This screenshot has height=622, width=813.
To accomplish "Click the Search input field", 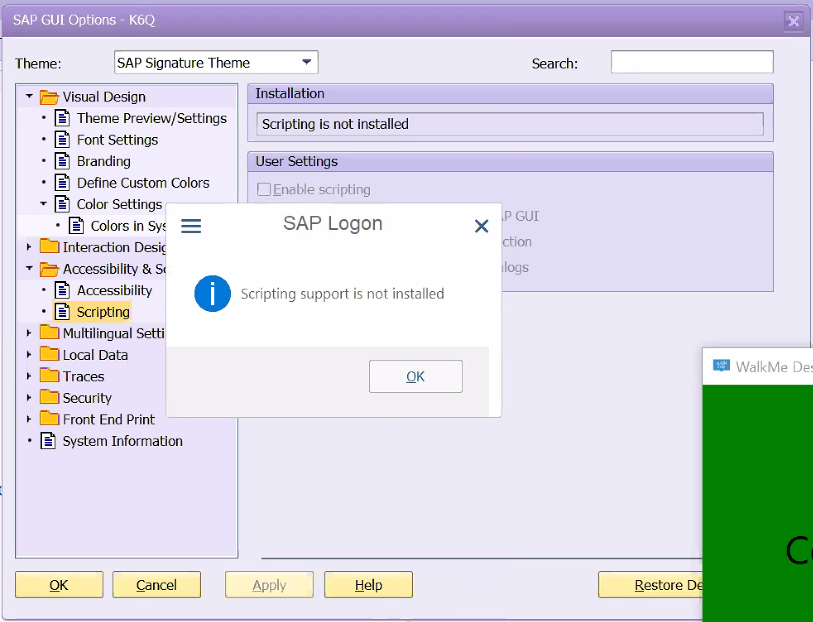I will pos(692,62).
